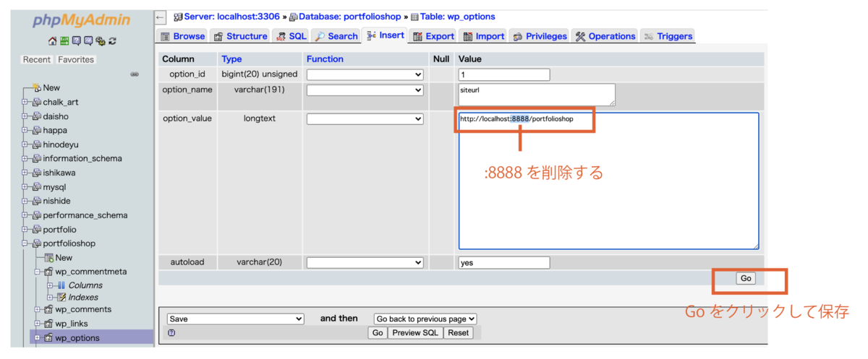
Task: Click the option_id value field
Action: (504, 74)
